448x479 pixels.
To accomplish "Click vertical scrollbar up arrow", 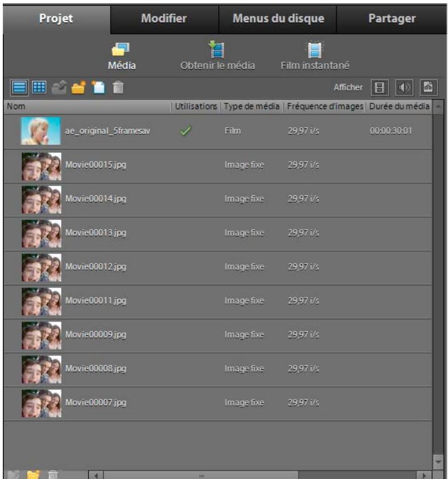I will click(438, 107).
